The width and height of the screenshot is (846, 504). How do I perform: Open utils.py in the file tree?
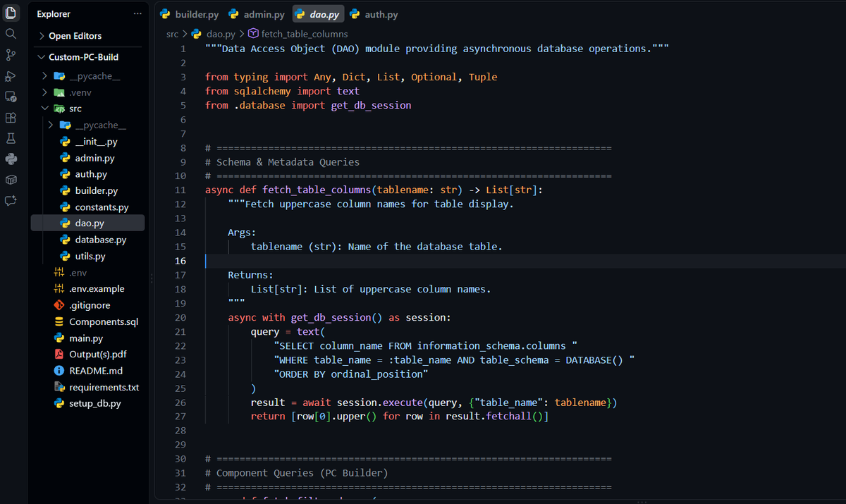click(88, 256)
